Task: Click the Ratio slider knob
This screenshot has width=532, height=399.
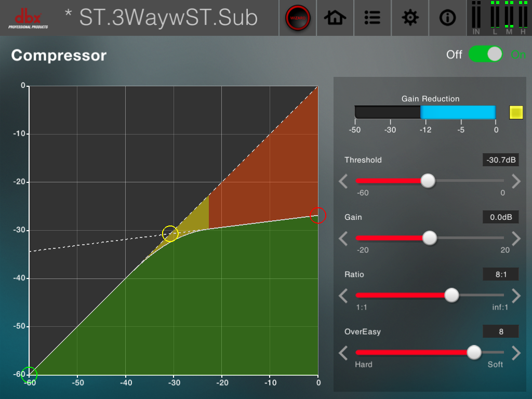Action: 451,295
